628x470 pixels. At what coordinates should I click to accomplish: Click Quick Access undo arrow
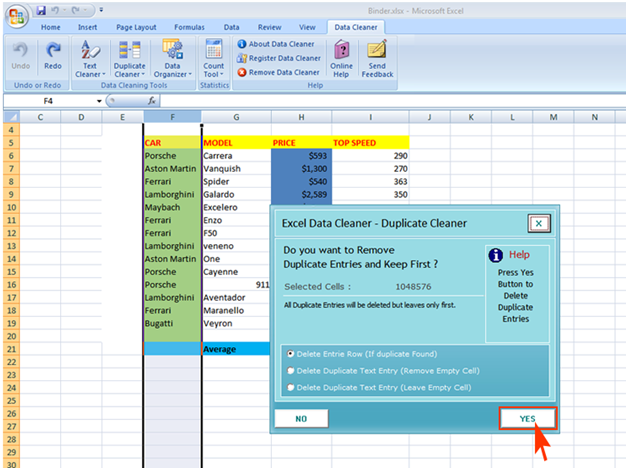pos(56,10)
